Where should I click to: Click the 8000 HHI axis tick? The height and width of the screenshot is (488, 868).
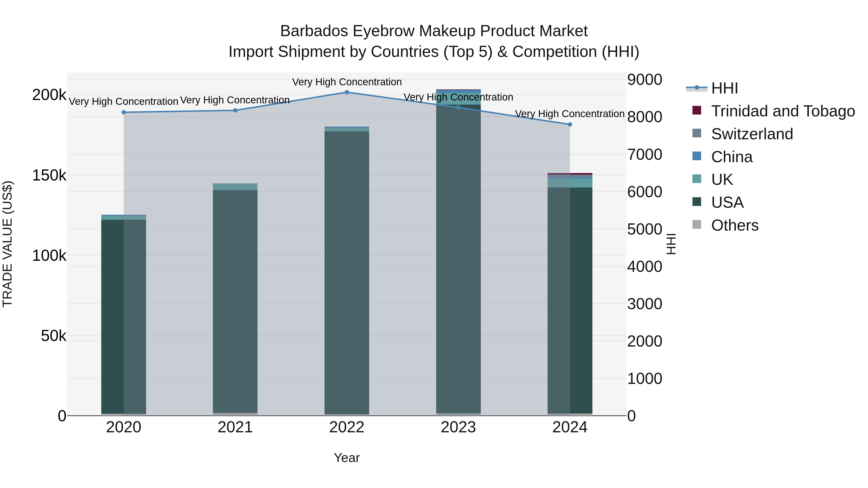click(644, 117)
